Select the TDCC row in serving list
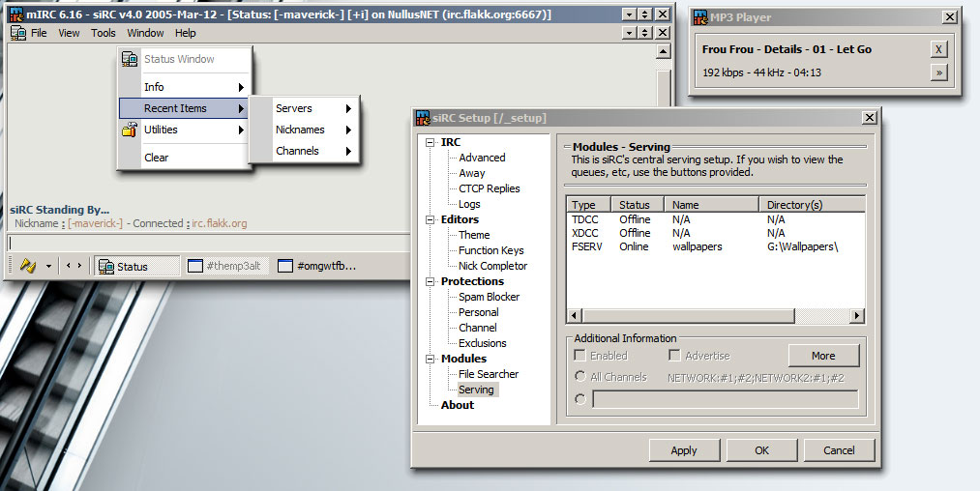Image resolution: width=980 pixels, height=491 pixels. click(716, 220)
